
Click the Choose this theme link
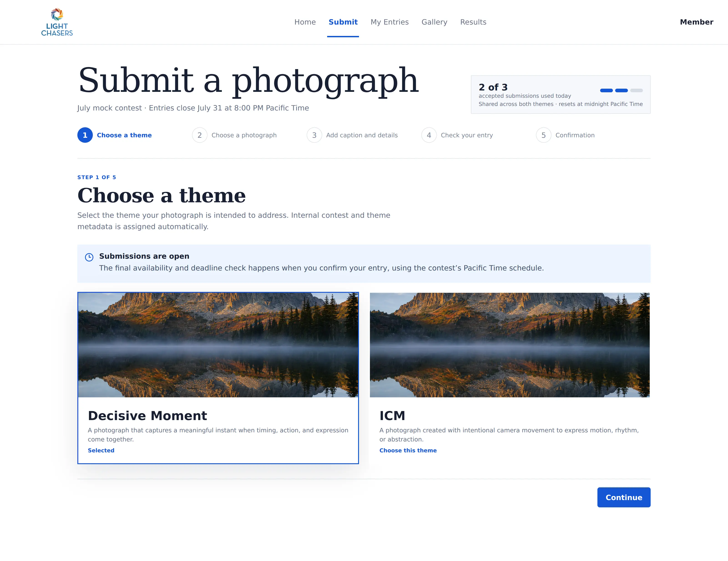click(x=408, y=450)
